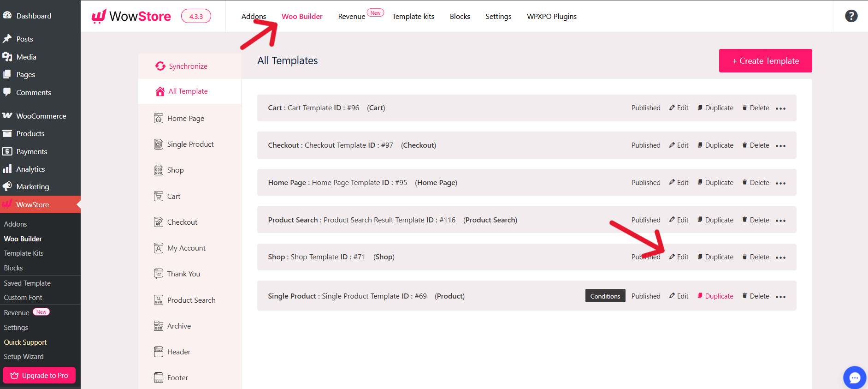Click Upgrade to Pro button
Screen dimensions: 868x389
(39, 375)
